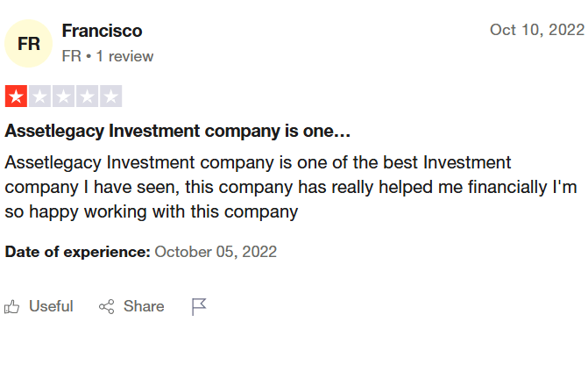Open the FR avatar circle
Image resolution: width=588 pixels, height=386 pixels.
tap(29, 44)
